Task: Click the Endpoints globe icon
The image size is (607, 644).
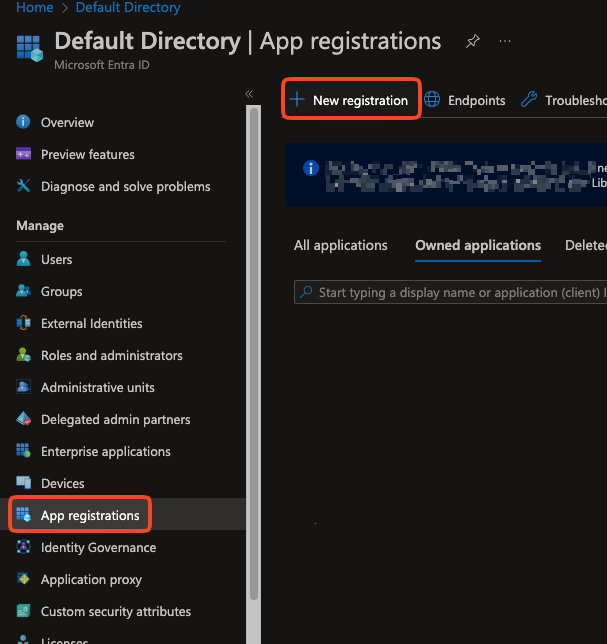Action: [432, 99]
